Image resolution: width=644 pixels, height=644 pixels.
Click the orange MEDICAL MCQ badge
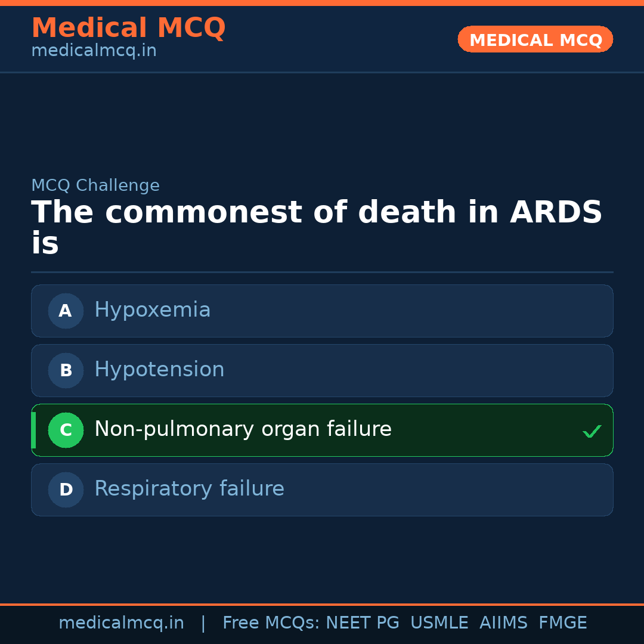pyautogui.click(x=535, y=39)
